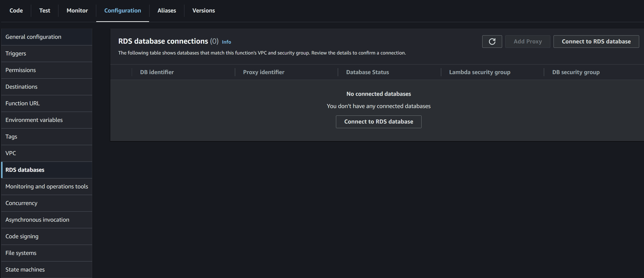Navigate to VPC configuration section

coord(11,153)
